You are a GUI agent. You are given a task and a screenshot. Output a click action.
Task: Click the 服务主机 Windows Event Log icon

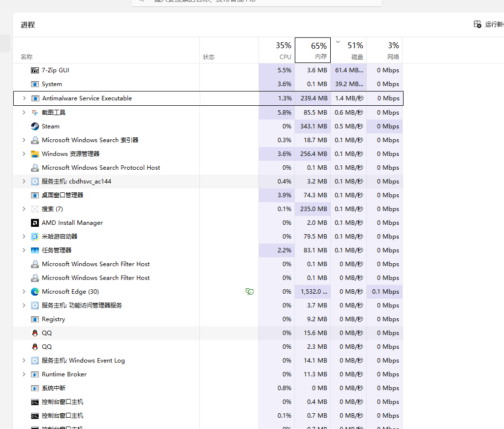tap(35, 361)
